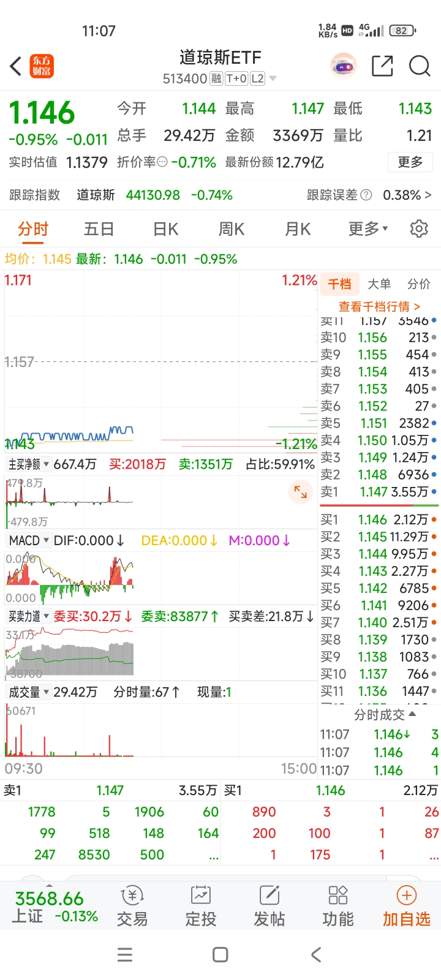Tap 最新份额 12.79亿 value
The width and height of the screenshot is (441, 980).
click(x=300, y=162)
